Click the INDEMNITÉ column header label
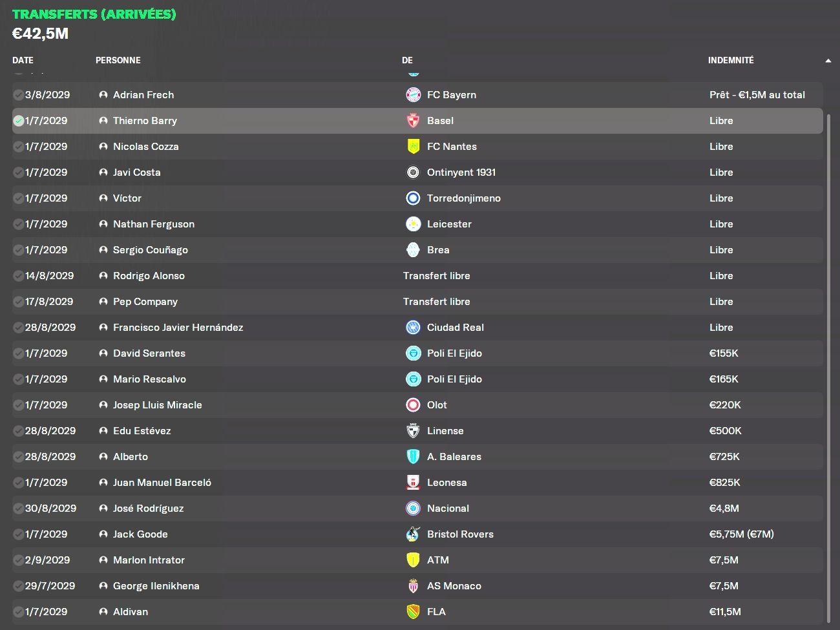The width and height of the screenshot is (840, 630). 730,60
